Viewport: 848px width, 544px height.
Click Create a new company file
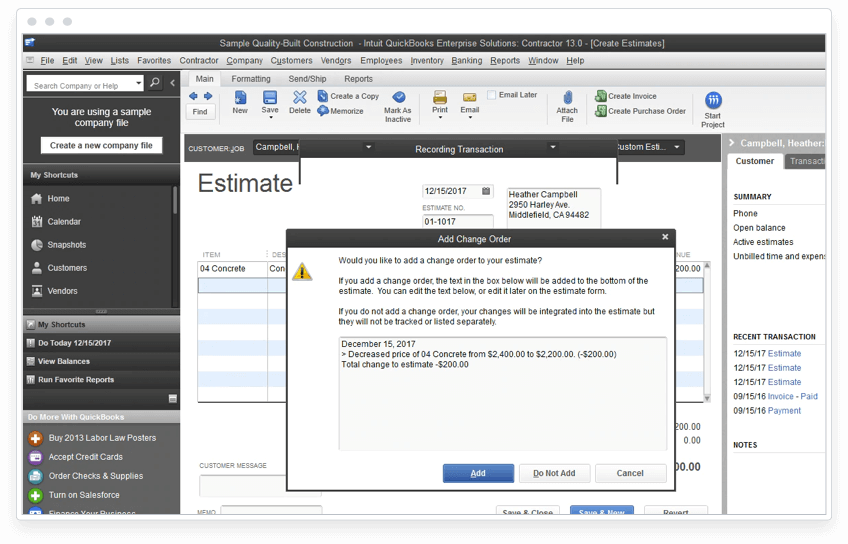[x=101, y=145]
